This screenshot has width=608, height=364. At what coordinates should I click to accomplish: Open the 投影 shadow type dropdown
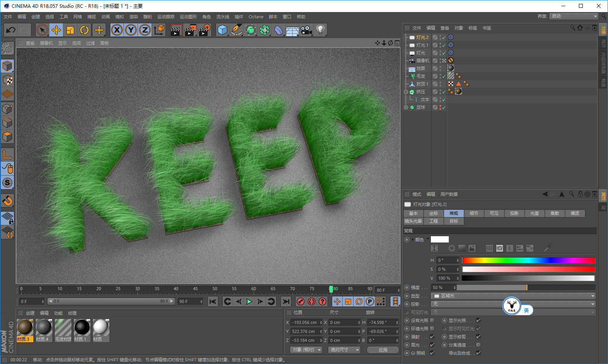(x=514, y=304)
